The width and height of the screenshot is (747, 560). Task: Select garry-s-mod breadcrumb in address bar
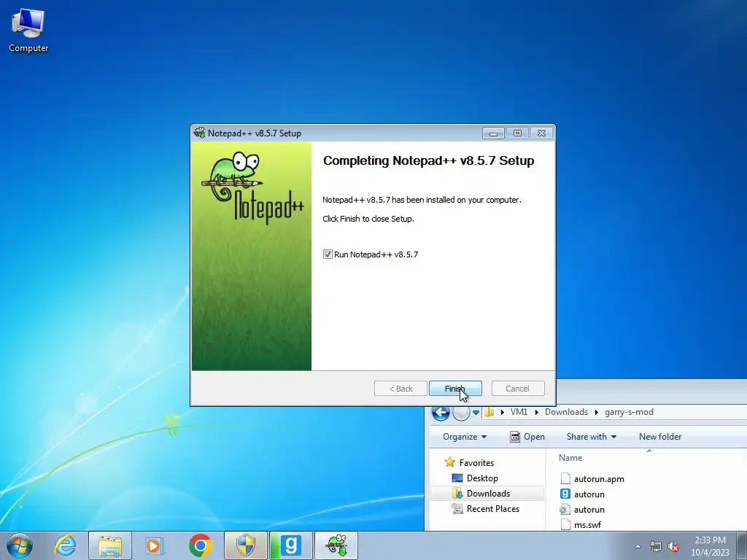[629, 413]
